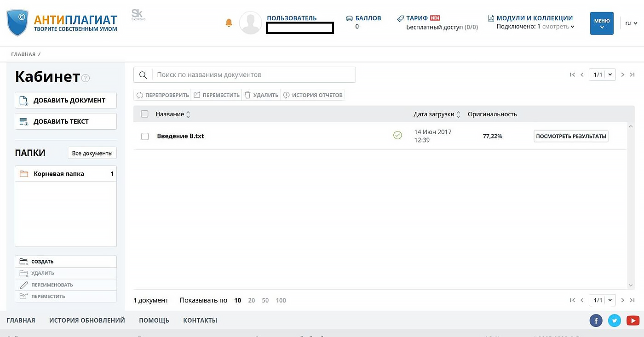Image resolution: width=644 pixels, height=337 pixels.
Task: Click the ГЛАВНАЯ breadcrumb link
Action: pyautogui.click(x=23, y=54)
